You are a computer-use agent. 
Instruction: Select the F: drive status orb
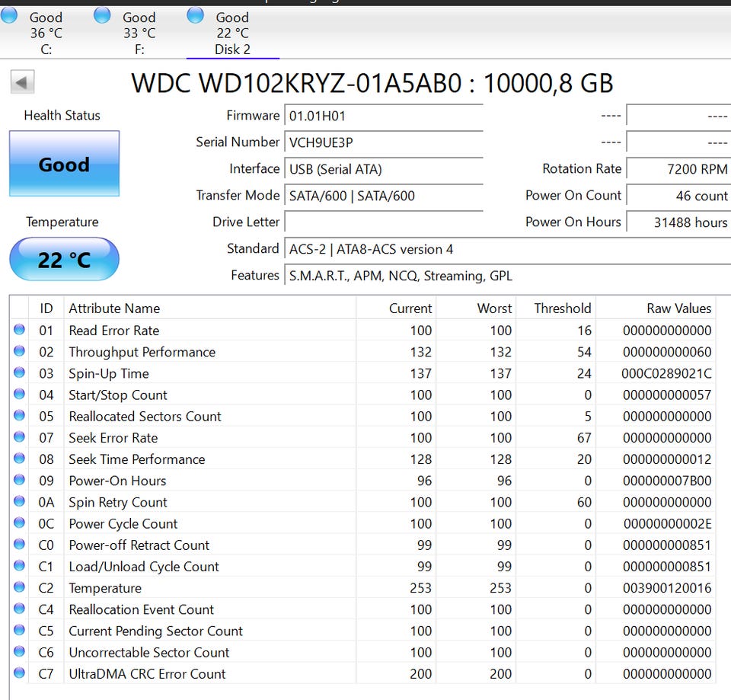(x=102, y=15)
